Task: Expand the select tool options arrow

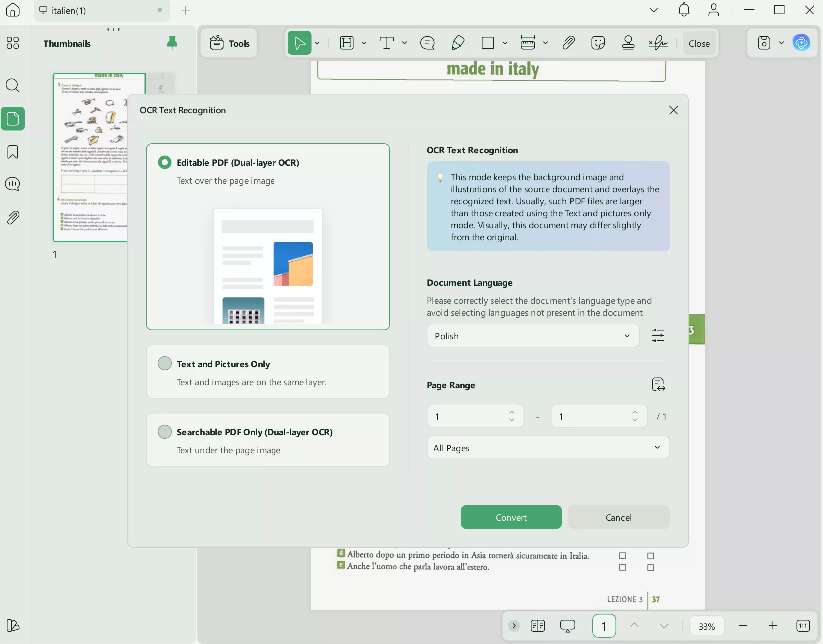Action: click(317, 43)
